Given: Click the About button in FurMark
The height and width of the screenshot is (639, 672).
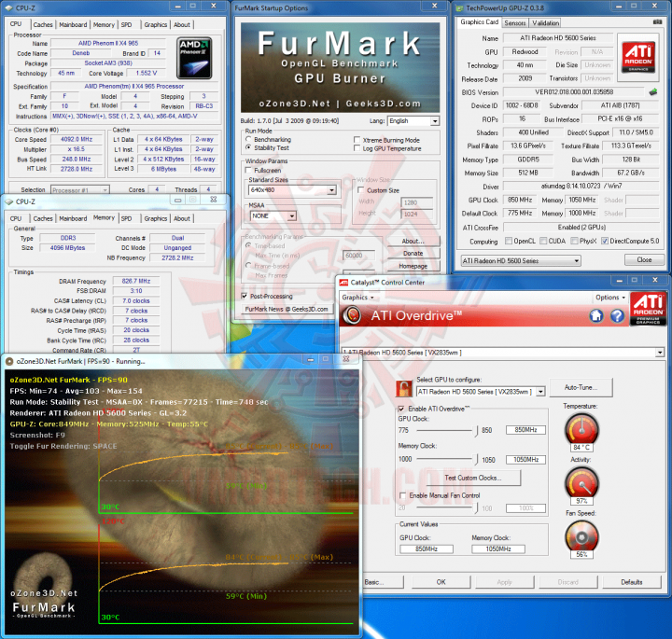Looking at the screenshot, I should (413, 241).
